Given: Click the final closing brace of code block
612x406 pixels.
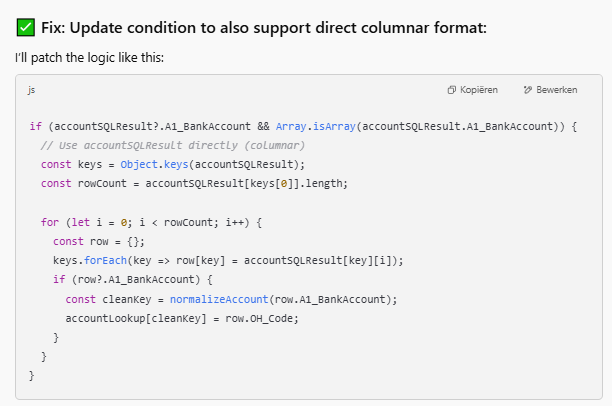Looking at the screenshot, I should (32, 376).
